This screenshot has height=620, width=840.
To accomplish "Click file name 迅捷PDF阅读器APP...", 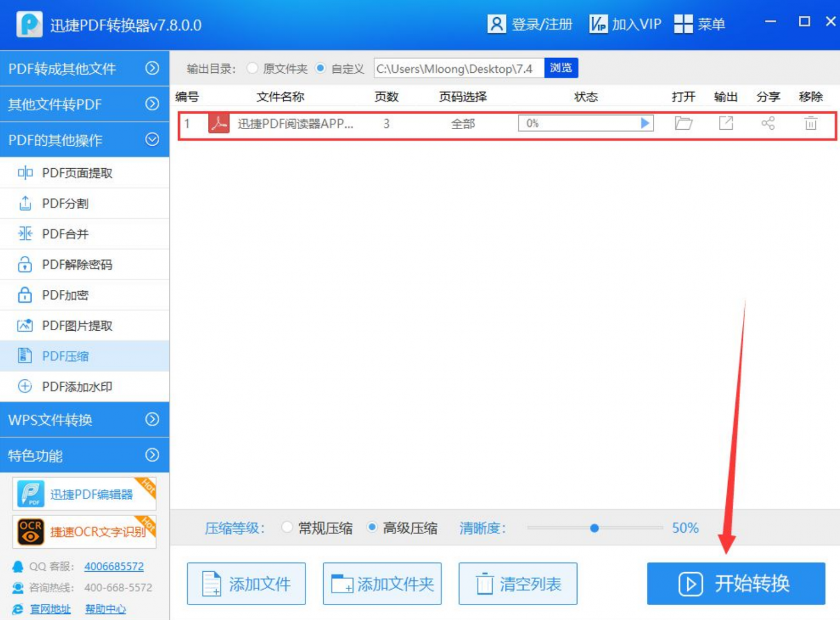I will 295,123.
